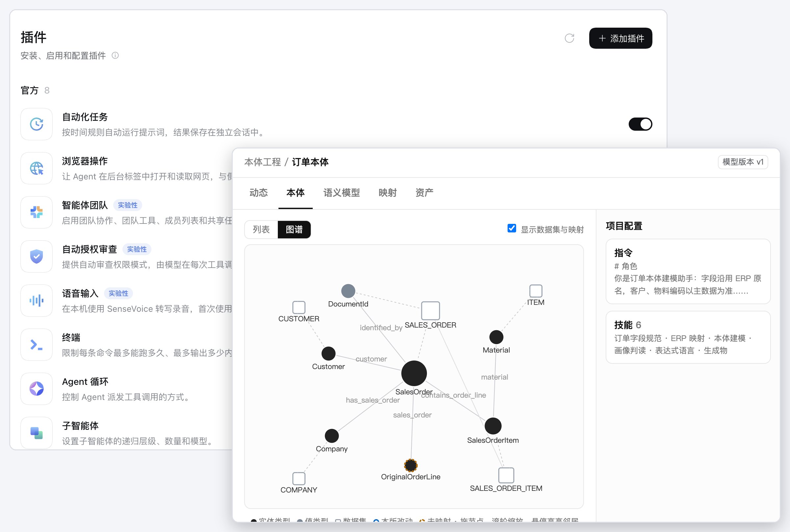Select the Material entity node

[x=496, y=337]
